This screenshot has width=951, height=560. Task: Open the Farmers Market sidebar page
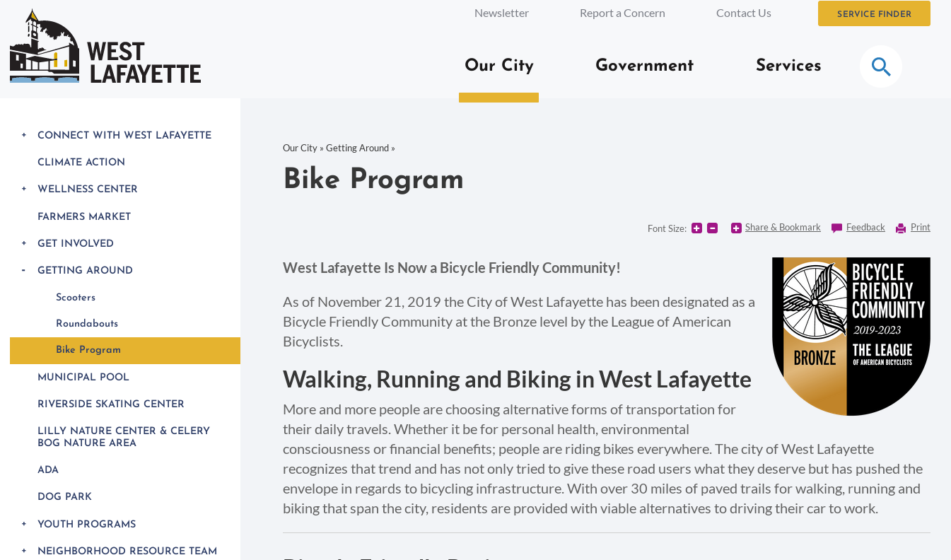(x=84, y=217)
